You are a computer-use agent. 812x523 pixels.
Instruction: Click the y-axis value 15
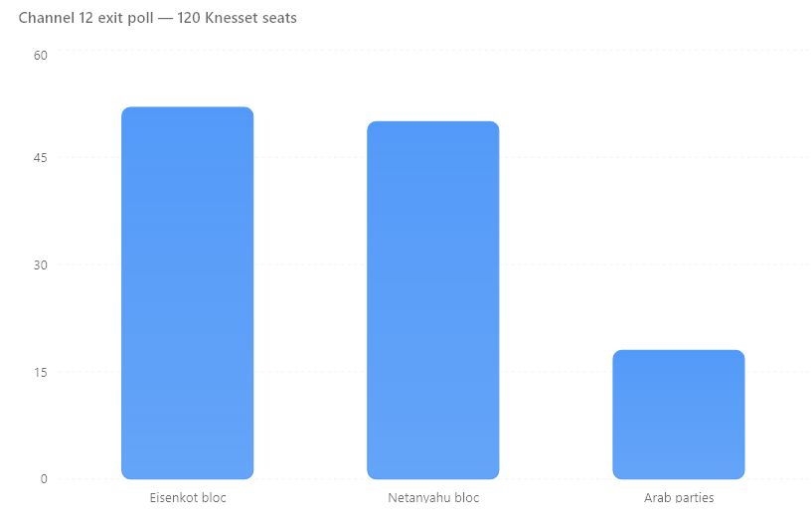(41, 372)
